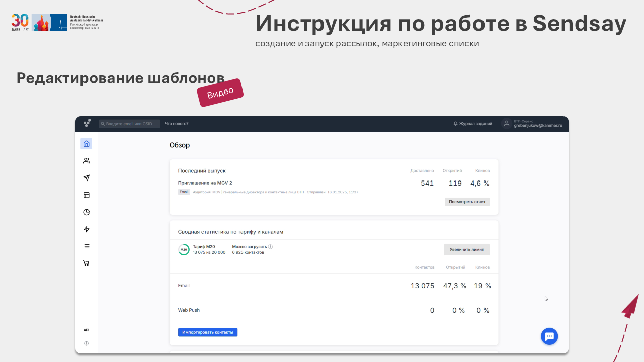Open API section in sidebar
The image size is (644, 362).
tap(86, 330)
